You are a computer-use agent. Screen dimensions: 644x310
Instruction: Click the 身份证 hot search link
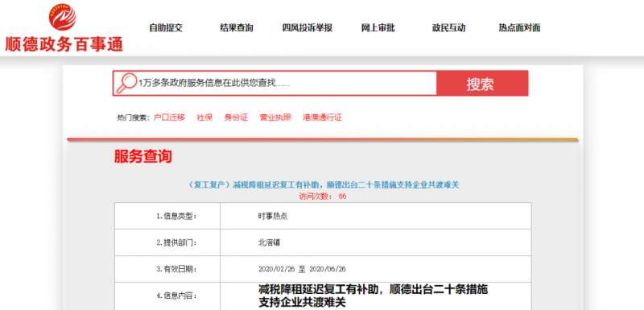236,118
